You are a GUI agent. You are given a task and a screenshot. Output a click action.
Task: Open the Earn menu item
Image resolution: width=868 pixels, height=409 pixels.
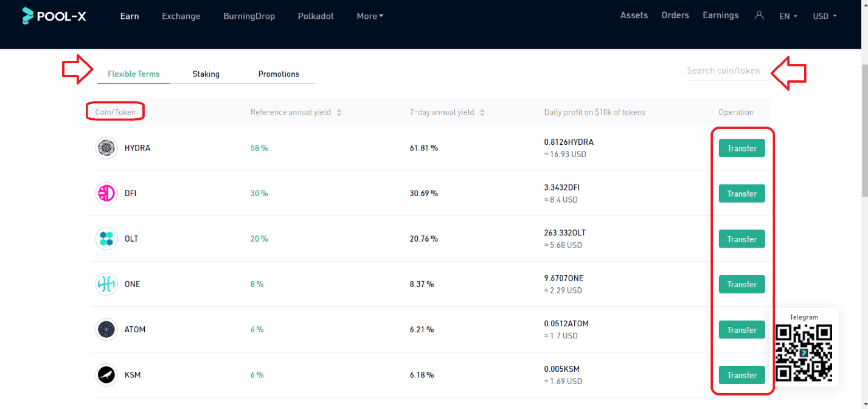point(130,16)
